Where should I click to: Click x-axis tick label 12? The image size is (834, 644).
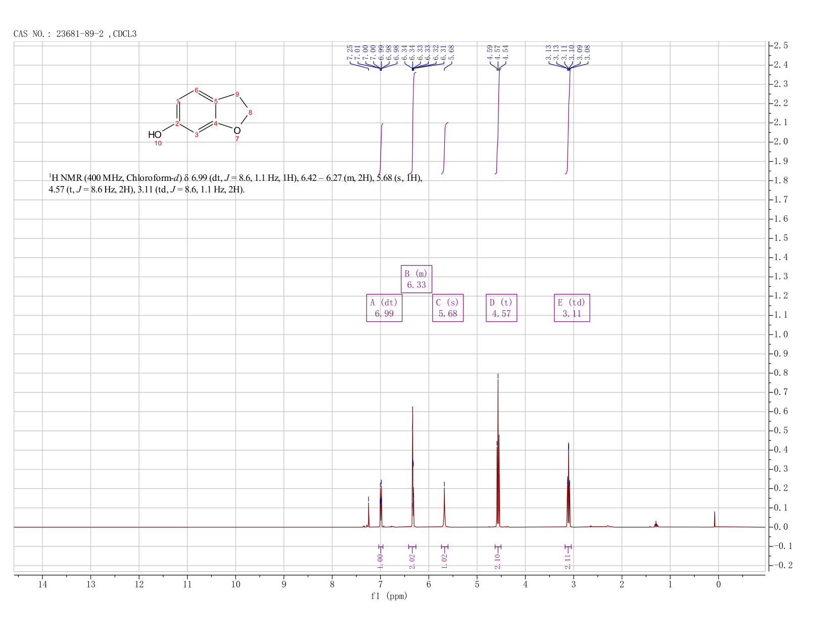pyautogui.click(x=139, y=584)
